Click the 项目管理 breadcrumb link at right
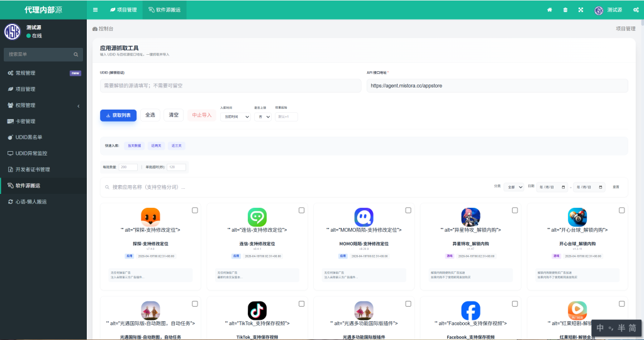The image size is (644, 340). point(626,29)
